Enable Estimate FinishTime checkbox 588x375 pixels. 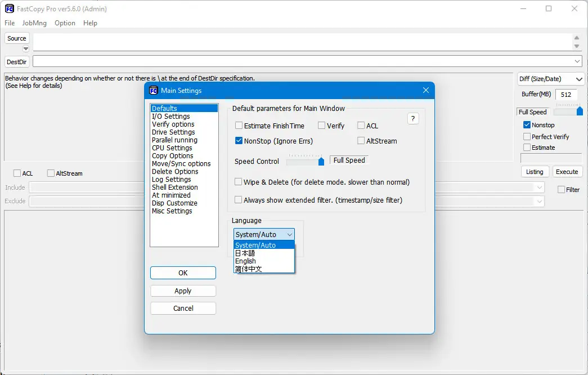239,126
